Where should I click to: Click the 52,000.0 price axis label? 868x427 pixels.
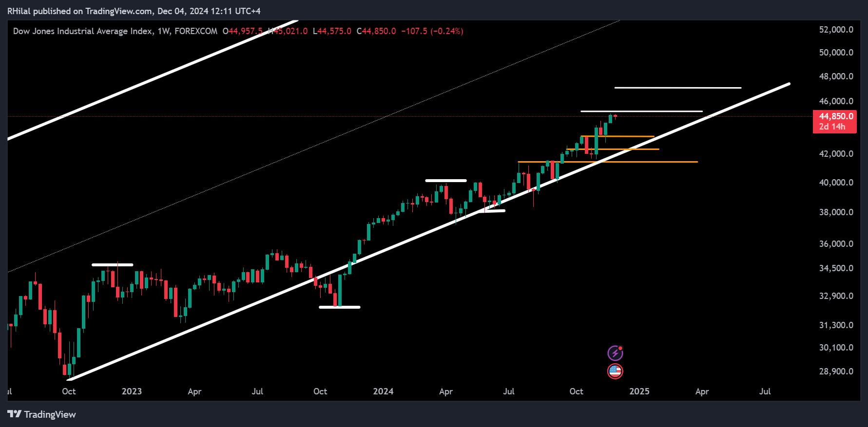click(836, 30)
